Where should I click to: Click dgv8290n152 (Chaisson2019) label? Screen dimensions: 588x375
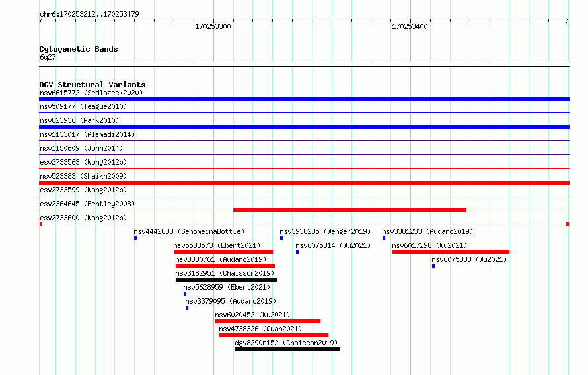(x=286, y=343)
